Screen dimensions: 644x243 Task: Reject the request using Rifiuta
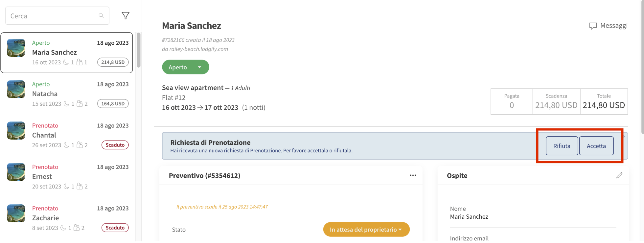pos(562,146)
